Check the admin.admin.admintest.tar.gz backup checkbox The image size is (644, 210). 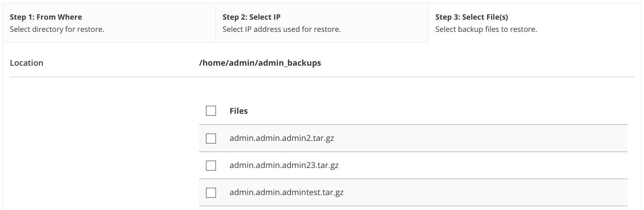click(211, 192)
